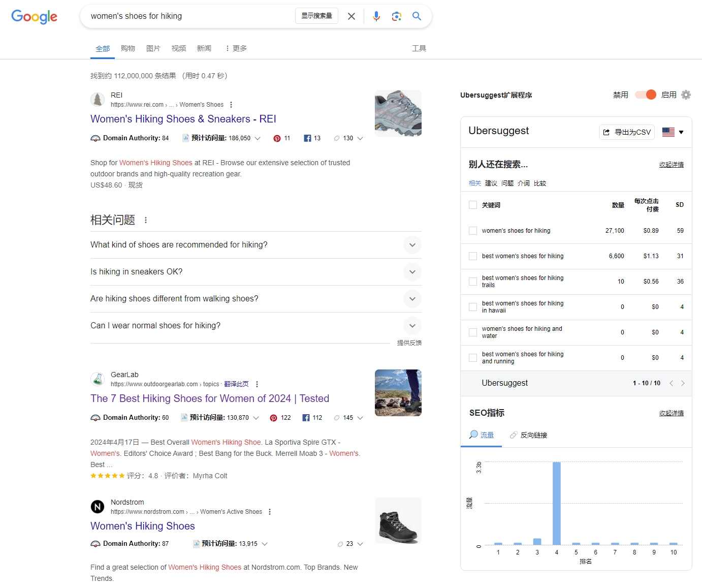
Task: Switch to 视频 videos search tab
Action: click(179, 48)
